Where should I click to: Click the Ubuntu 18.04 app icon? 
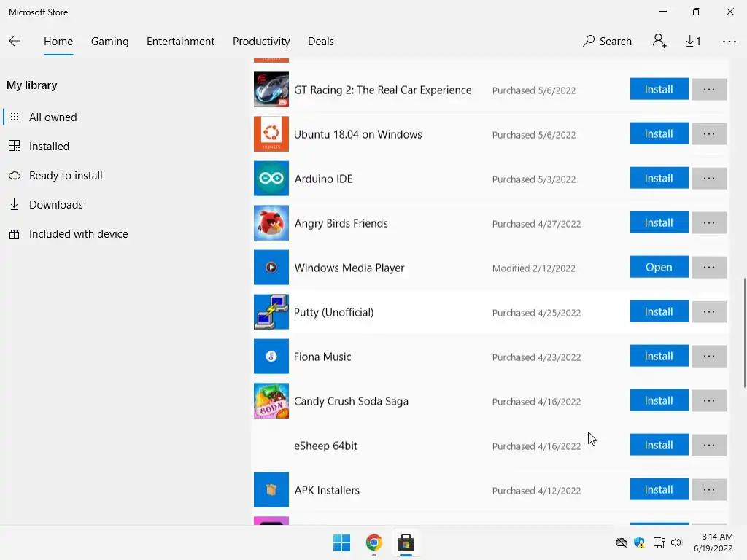pyautogui.click(x=271, y=134)
